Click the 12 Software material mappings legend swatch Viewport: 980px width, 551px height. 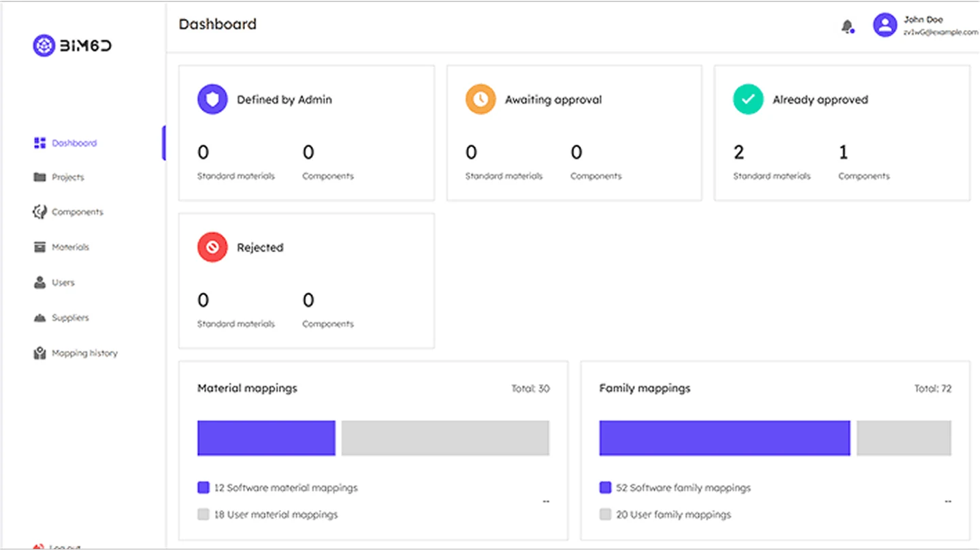pyautogui.click(x=203, y=488)
